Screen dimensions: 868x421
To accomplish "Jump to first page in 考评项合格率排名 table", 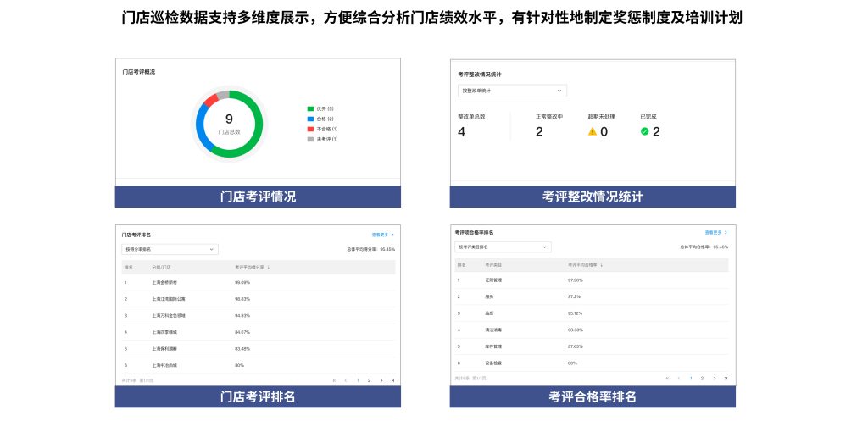I will coord(667,378).
